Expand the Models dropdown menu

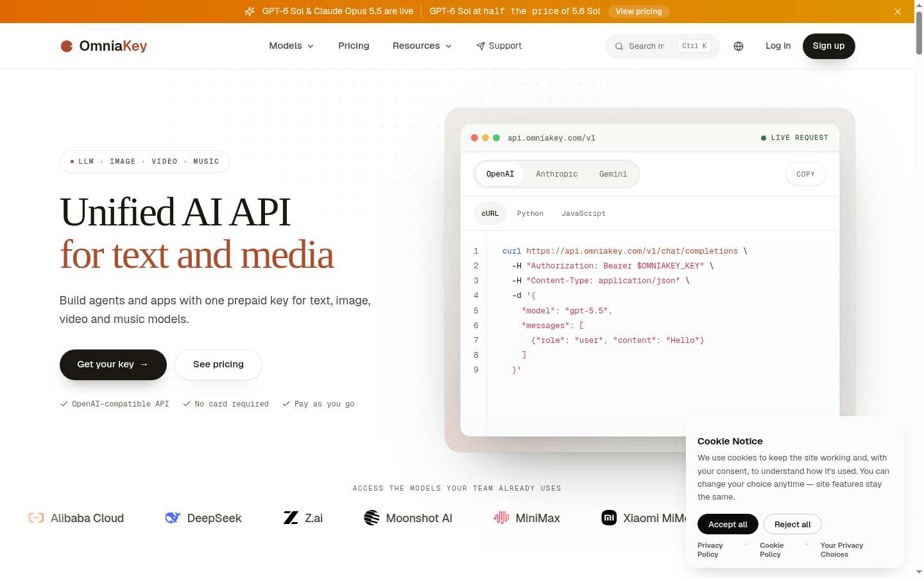tap(291, 46)
